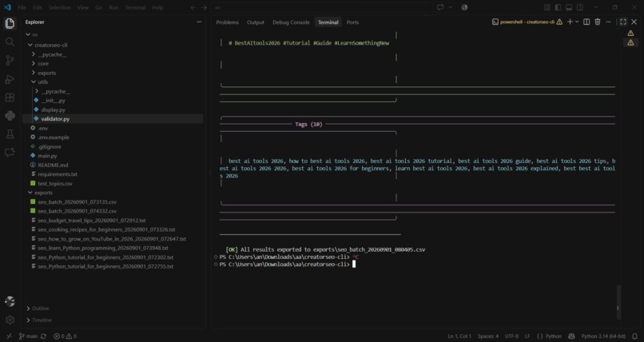
Task: Click the title bar command center search box
Action: coord(323,7)
